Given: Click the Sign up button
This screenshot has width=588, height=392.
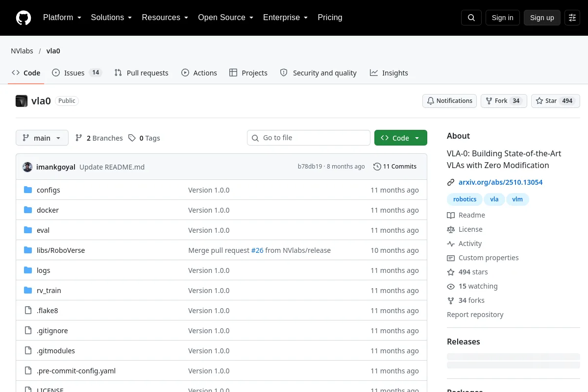Looking at the screenshot, I should (542, 18).
